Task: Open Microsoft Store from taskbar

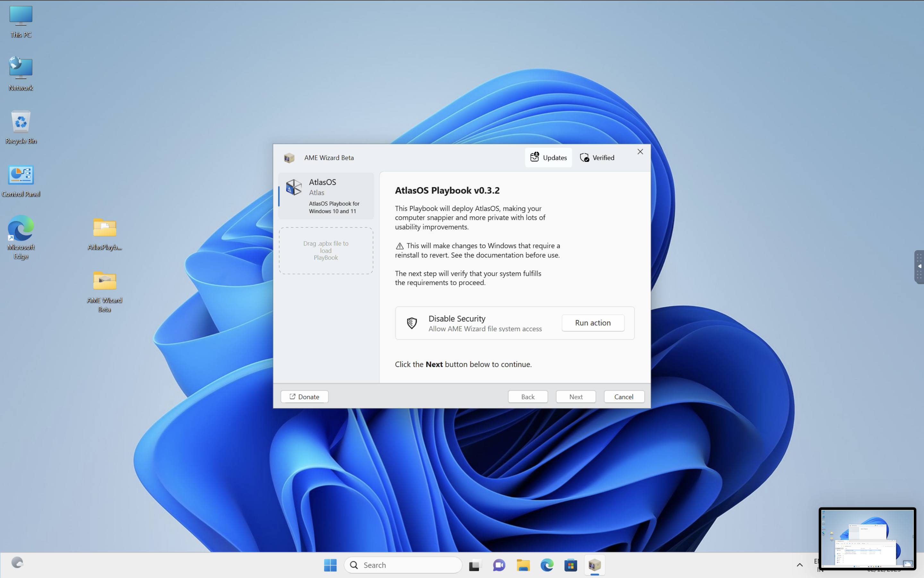Action: click(571, 565)
